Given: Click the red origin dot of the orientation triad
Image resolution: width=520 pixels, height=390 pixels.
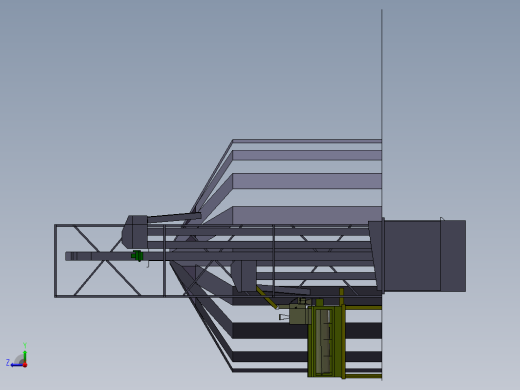Looking at the screenshot, I should pyautogui.click(x=25, y=365).
